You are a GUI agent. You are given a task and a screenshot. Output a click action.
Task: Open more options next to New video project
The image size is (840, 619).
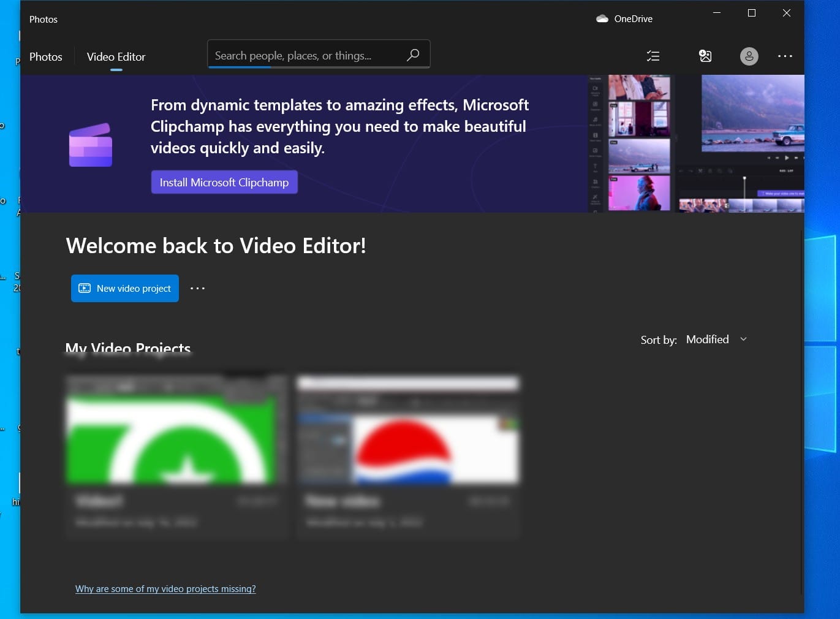pos(197,288)
